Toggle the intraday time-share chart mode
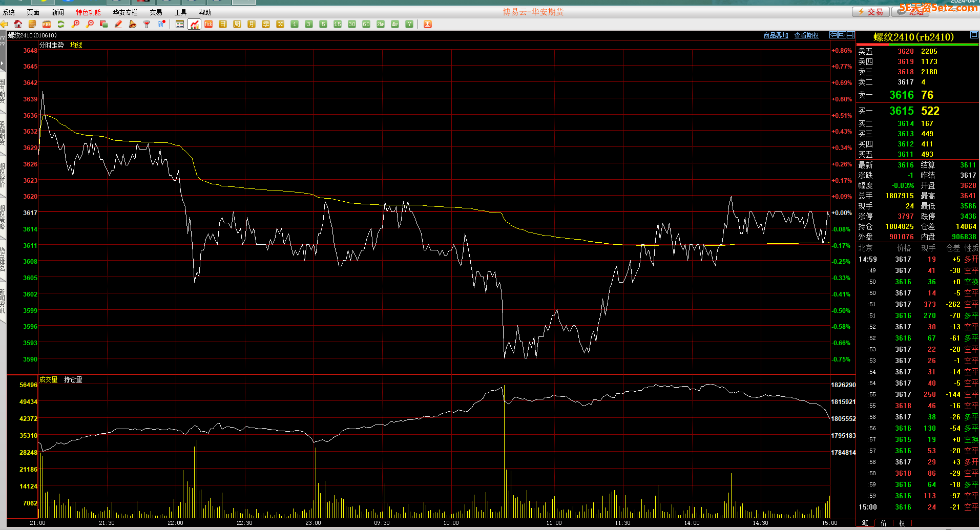980x530 pixels. (x=194, y=24)
